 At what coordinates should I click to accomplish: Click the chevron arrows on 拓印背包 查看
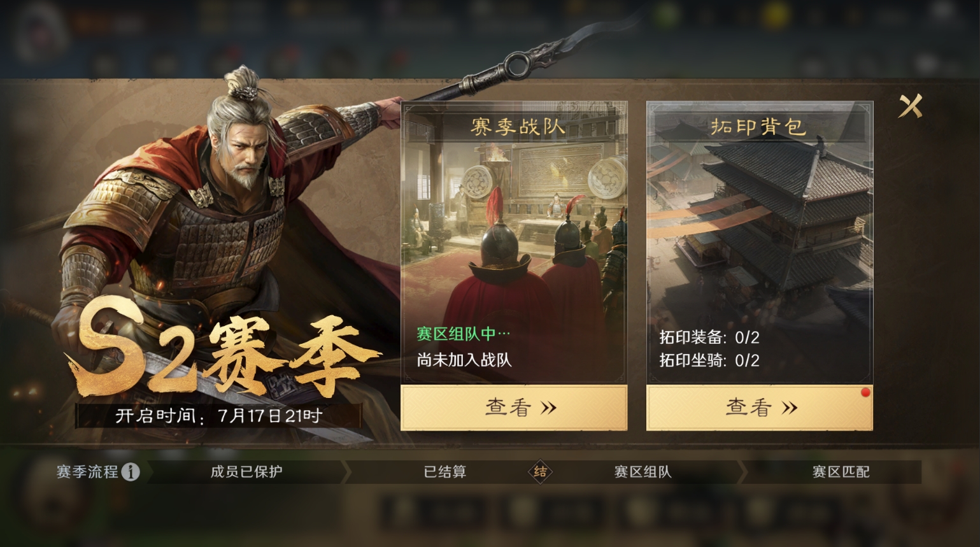[x=789, y=408]
